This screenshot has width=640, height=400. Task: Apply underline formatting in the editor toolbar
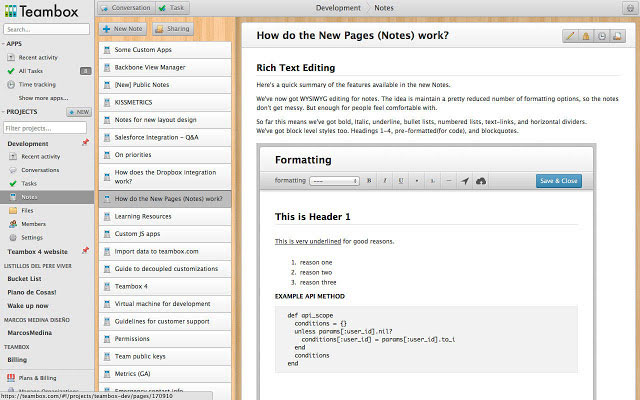pos(401,181)
